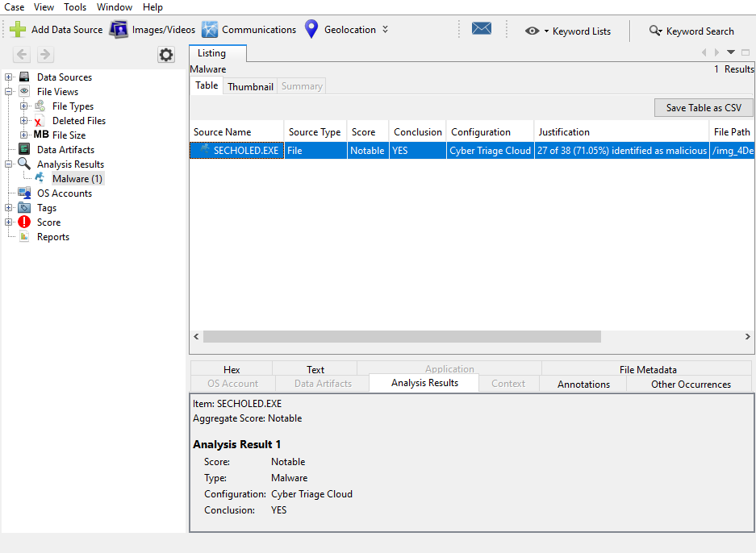
Task: Select the Reports item in the tree
Action: coord(52,236)
